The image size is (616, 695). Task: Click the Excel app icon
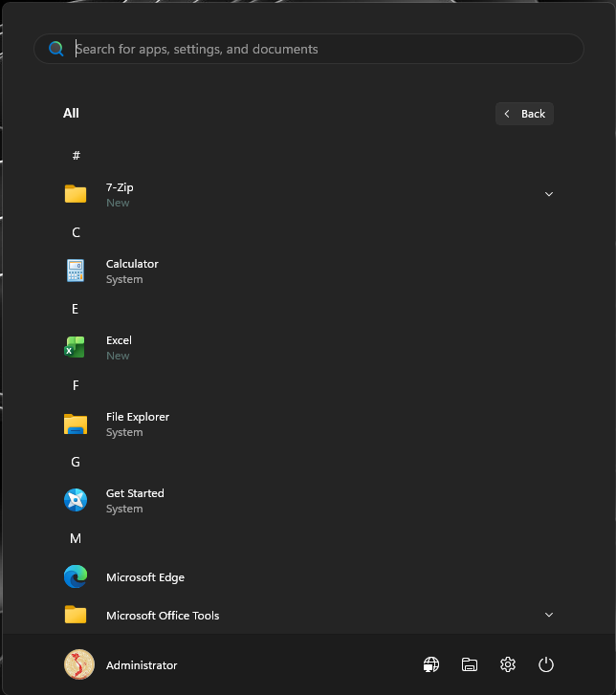[x=75, y=347]
